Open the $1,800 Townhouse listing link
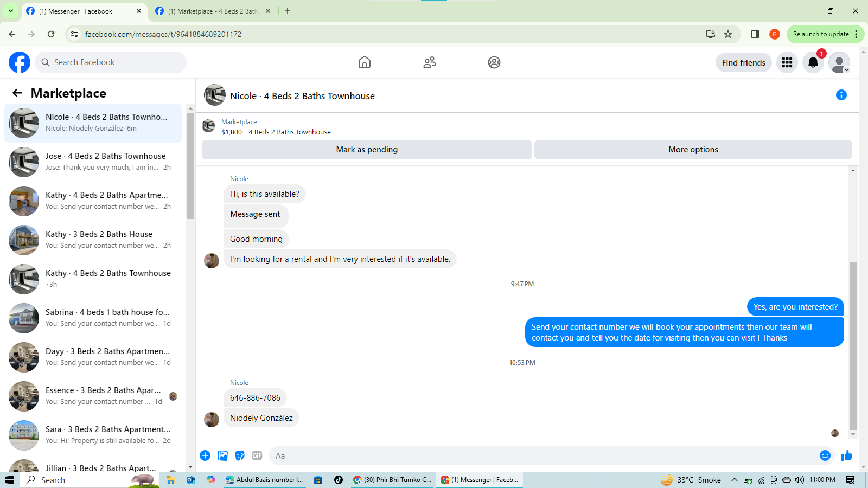The height and width of the screenshot is (488, 868). click(276, 132)
